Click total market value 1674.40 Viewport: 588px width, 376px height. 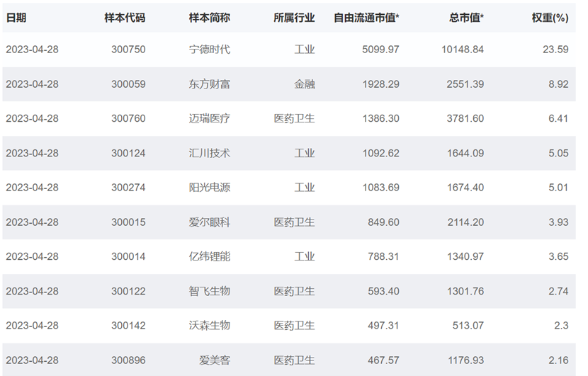click(x=465, y=188)
